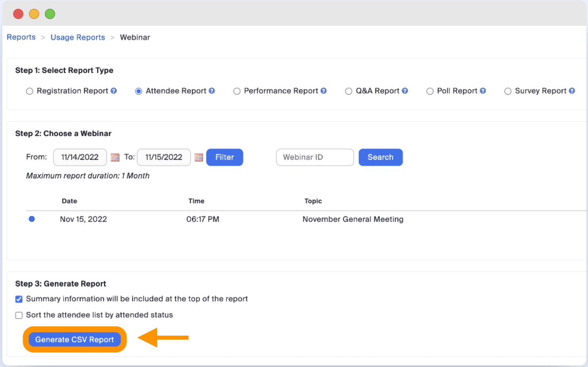This screenshot has height=367, width=588.
Task: Close the window with red button
Action: point(18,14)
